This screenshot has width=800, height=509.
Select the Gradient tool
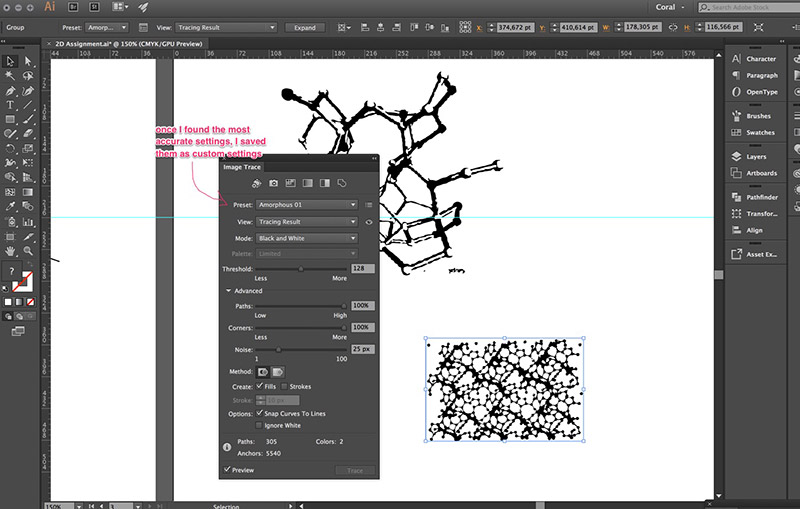28,192
